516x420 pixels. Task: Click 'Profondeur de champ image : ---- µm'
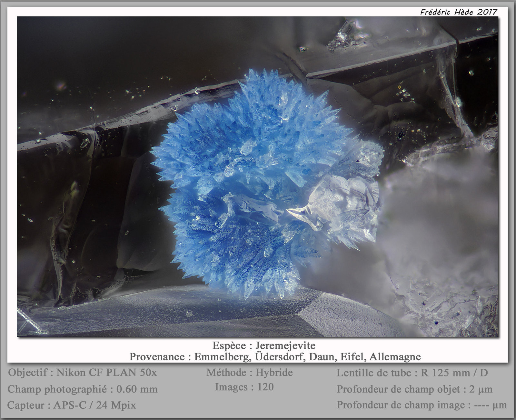(x=422, y=405)
